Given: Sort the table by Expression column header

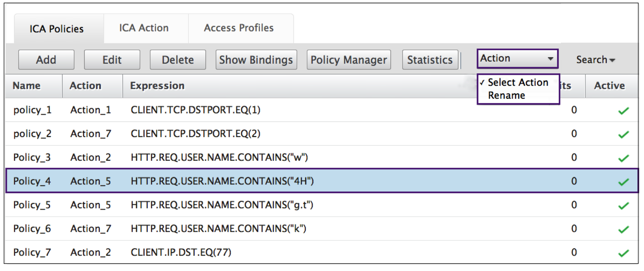Looking at the screenshot, I should pyautogui.click(x=157, y=86).
